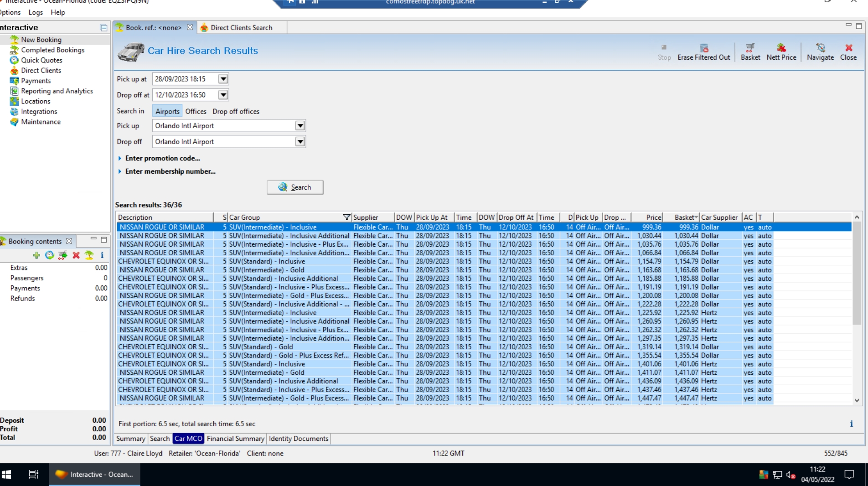
Task: Click the Pick up at date field
Action: (185, 79)
